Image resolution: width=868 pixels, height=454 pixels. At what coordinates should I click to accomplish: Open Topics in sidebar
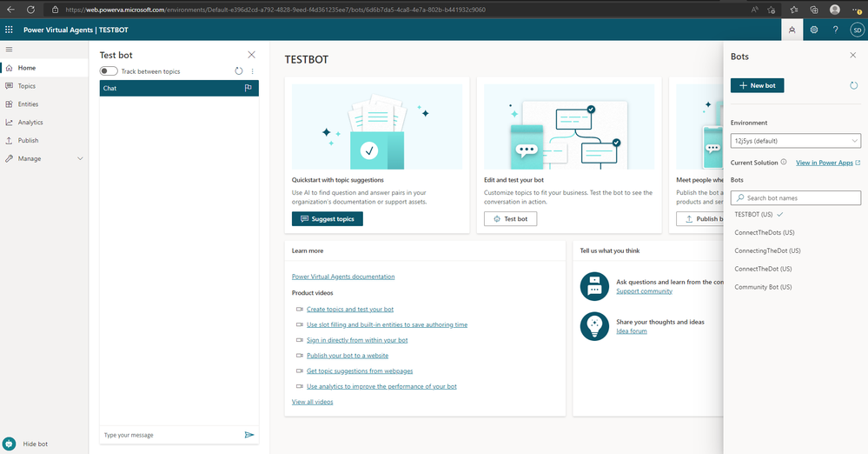[44, 86]
